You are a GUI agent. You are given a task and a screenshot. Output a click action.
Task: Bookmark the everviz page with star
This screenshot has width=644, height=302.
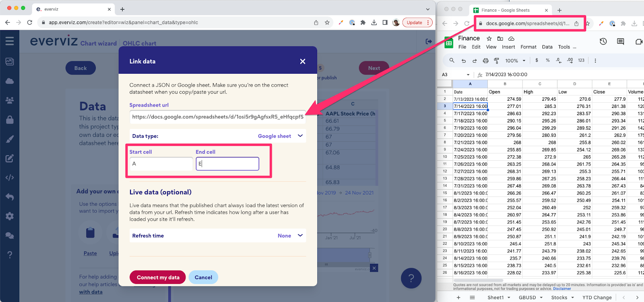point(327,23)
